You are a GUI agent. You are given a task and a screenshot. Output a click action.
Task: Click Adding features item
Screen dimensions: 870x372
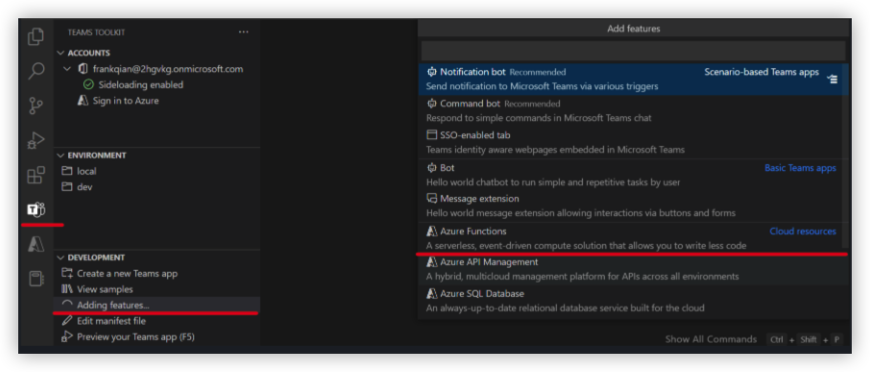pyautogui.click(x=156, y=305)
